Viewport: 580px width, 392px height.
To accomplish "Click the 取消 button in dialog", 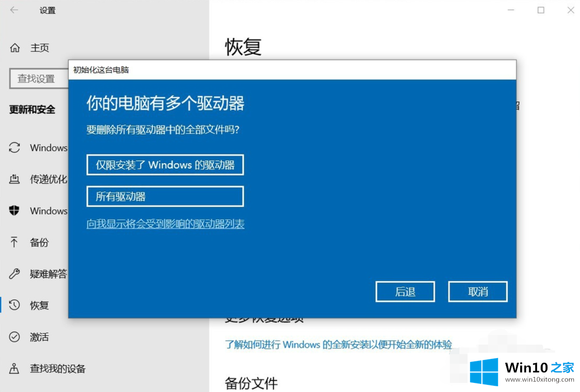I will pyautogui.click(x=478, y=291).
